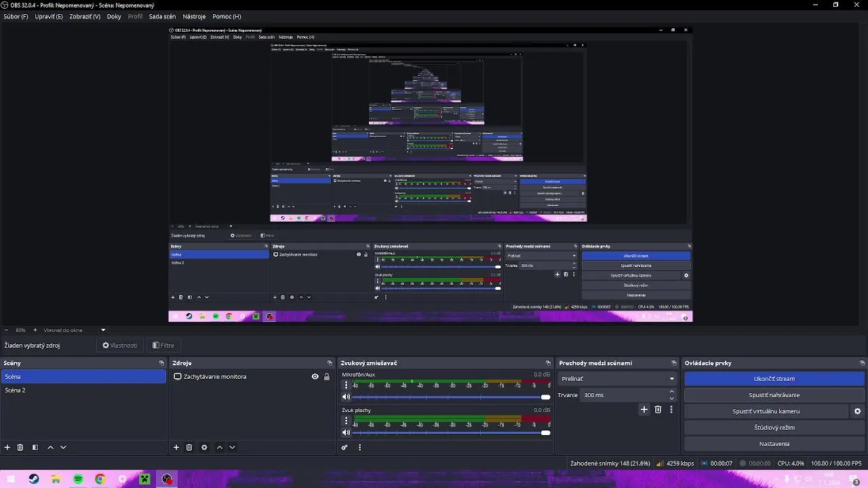The width and height of the screenshot is (868, 488).
Task: Select Scéna in scenes list
Action: point(83,377)
